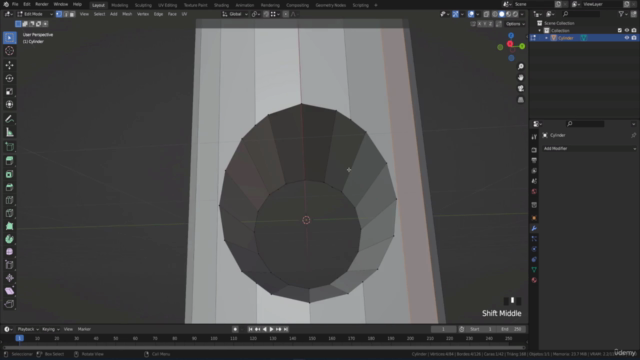Choose the Shear tool
Image resolution: width=640 pixels, height=360 pixels.
(9, 291)
